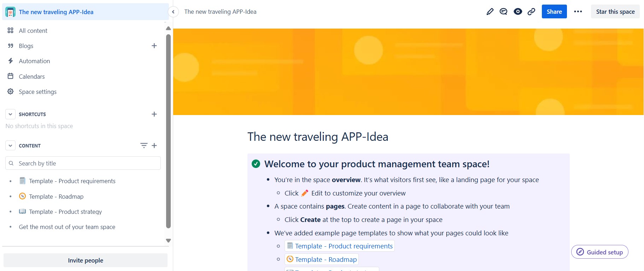The height and width of the screenshot is (271, 644).
Task: Collapse the CONTENT section chevron
Action: (x=10, y=145)
